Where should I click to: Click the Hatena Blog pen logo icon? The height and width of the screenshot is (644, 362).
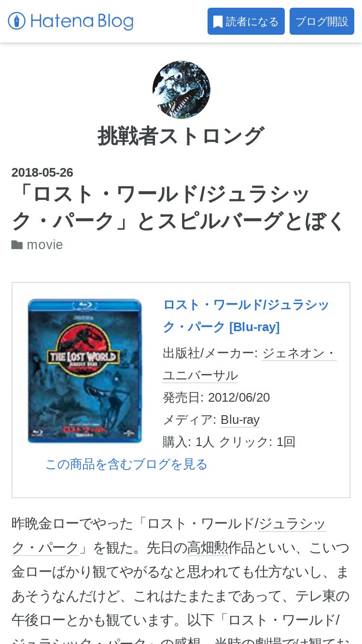click(16, 21)
